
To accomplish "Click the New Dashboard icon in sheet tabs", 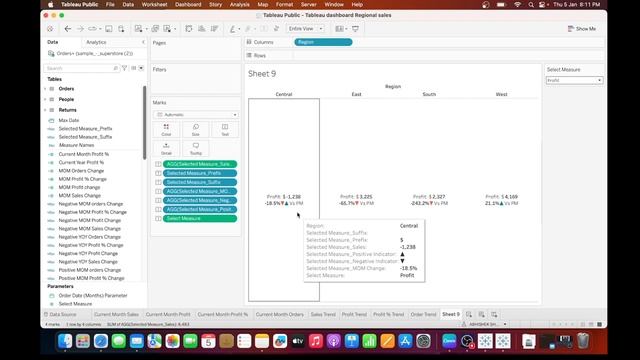I will pos(482,314).
